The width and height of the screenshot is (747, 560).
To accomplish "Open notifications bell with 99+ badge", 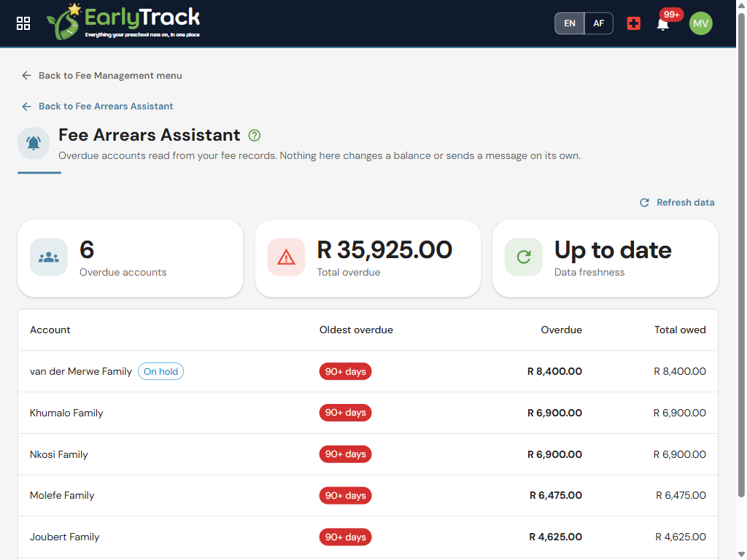I will point(662,24).
